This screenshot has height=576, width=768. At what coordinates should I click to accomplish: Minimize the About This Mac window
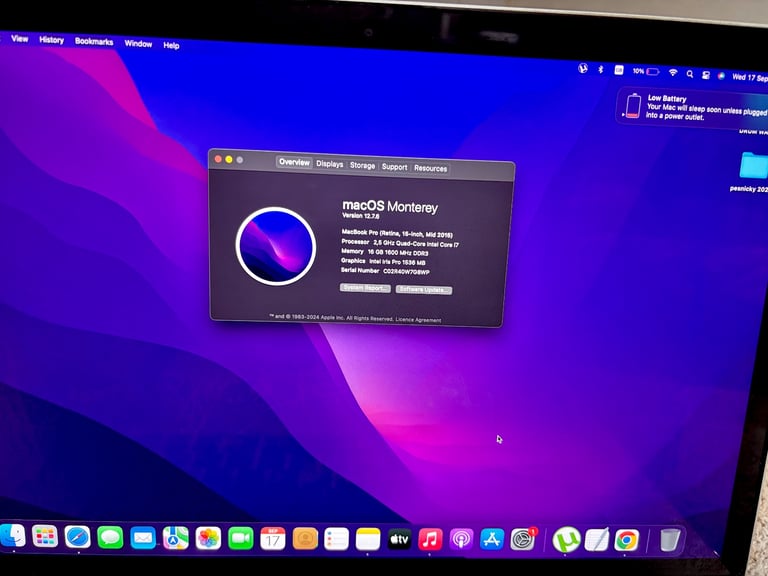229,159
